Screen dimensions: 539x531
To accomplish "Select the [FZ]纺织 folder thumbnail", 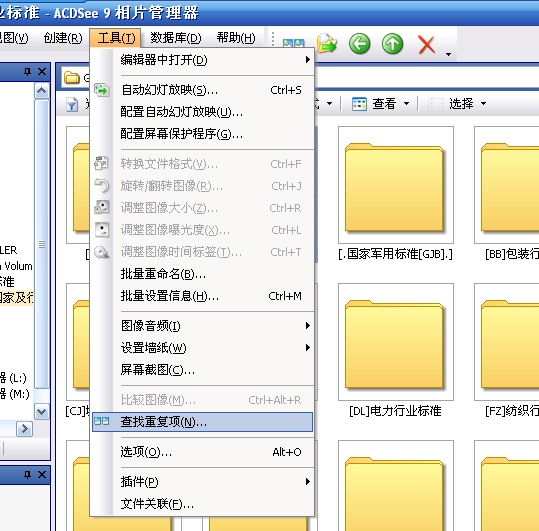I will [x=507, y=342].
